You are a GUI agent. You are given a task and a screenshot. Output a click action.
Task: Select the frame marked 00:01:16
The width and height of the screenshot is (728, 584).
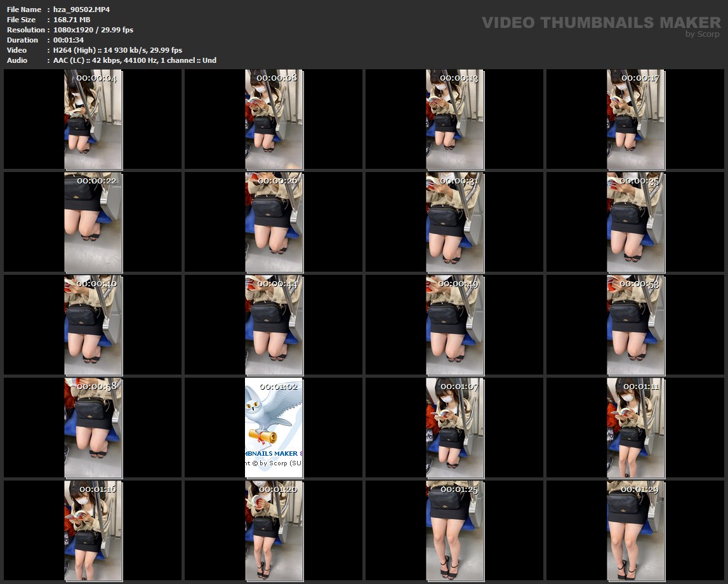(93, 531)
